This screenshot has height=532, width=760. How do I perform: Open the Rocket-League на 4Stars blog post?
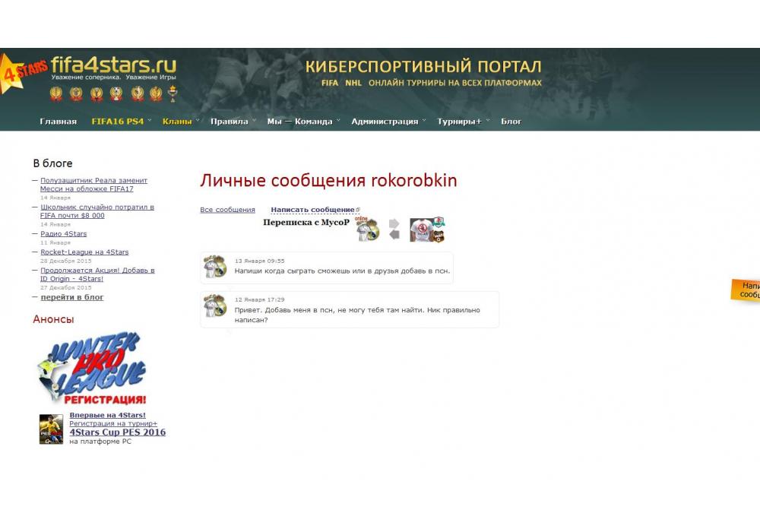click(84, 252)
